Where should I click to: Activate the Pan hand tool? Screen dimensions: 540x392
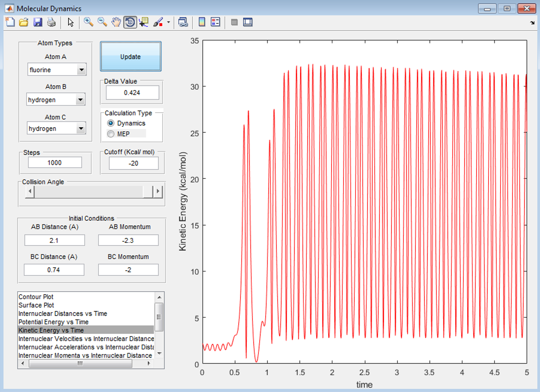116,22
